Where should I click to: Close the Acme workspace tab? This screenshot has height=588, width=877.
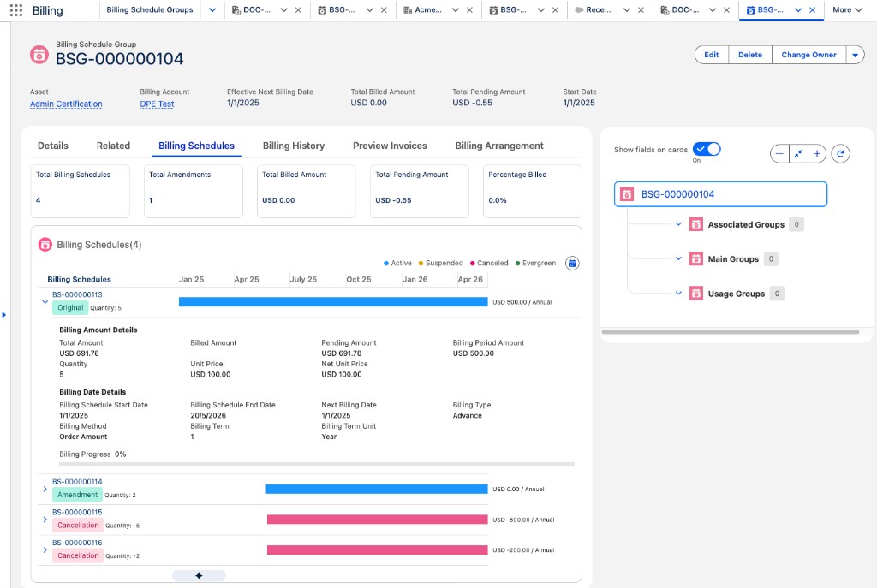click(469, 10)
